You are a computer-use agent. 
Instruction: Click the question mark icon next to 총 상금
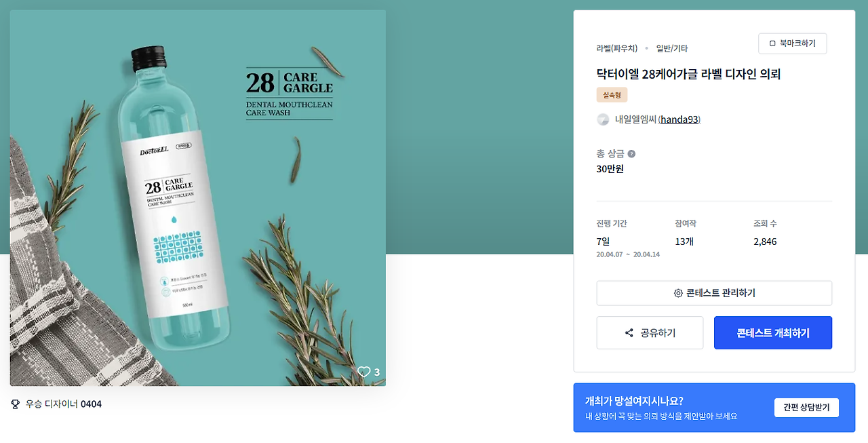pyautogui.click(x=631, y=154)
